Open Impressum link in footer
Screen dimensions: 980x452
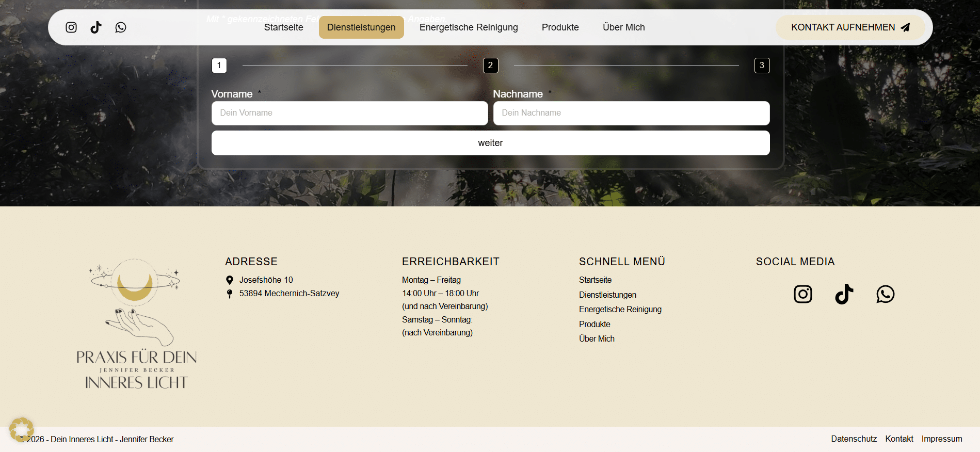click(942, 439)
